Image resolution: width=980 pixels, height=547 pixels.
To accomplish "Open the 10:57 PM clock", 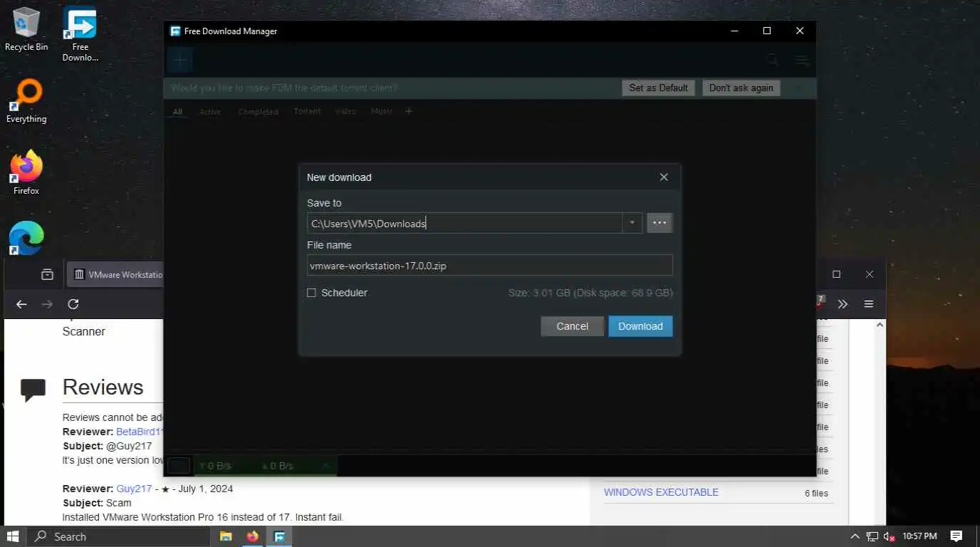I will pyautogui.click(x=919, y=536).
